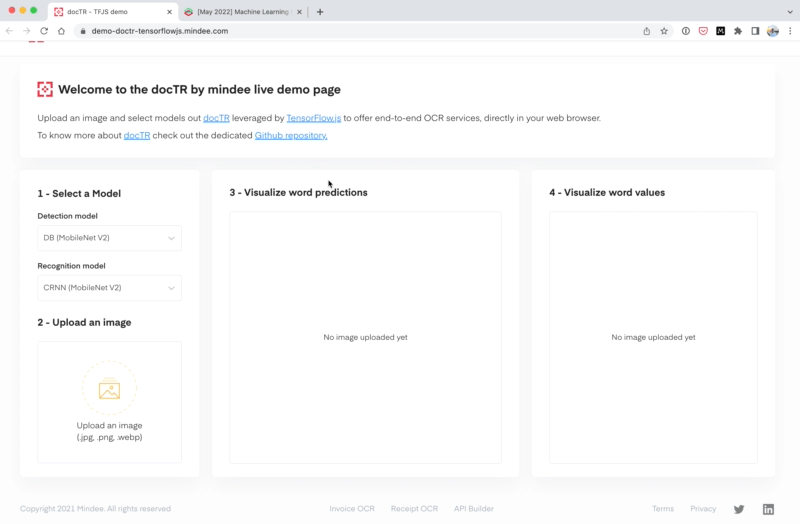This screenshot has width=800, height=524.
Task: Close the Machine Learning tab
Action: click(299, 12)
